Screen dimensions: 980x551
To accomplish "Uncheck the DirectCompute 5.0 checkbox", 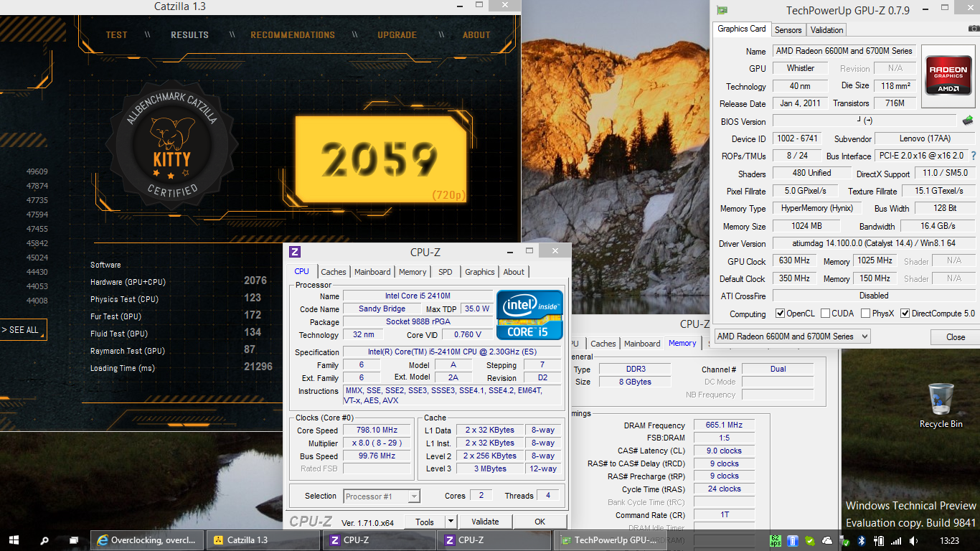I will 905,314.
